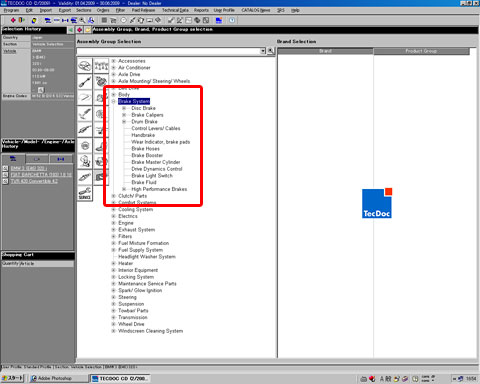Expand the Engine assembly group
This screenshot has height=384, width=480.
[114, 223]
